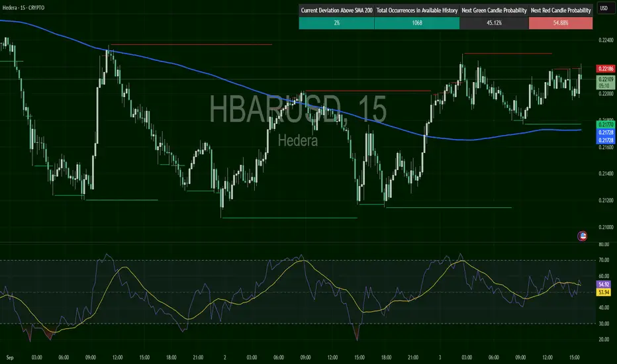The height and width of the screenshot is (364, 617).
Task: Click the 0.22000 price scale value
Action: 606,94
